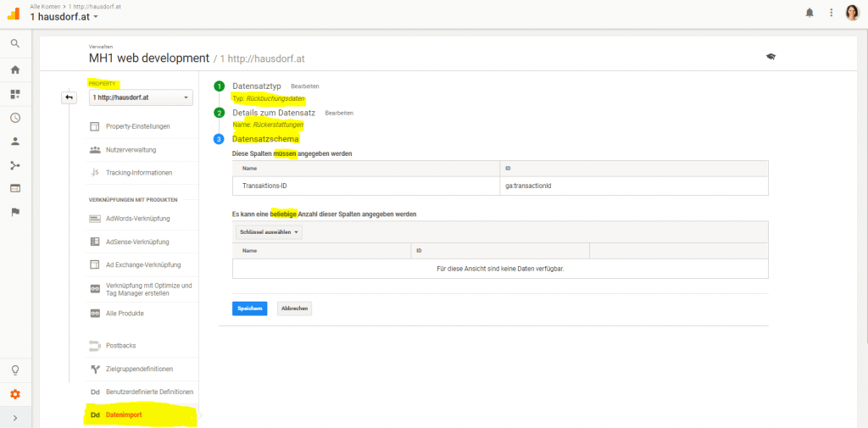Click the Google Analytics logo

point(13,14)
